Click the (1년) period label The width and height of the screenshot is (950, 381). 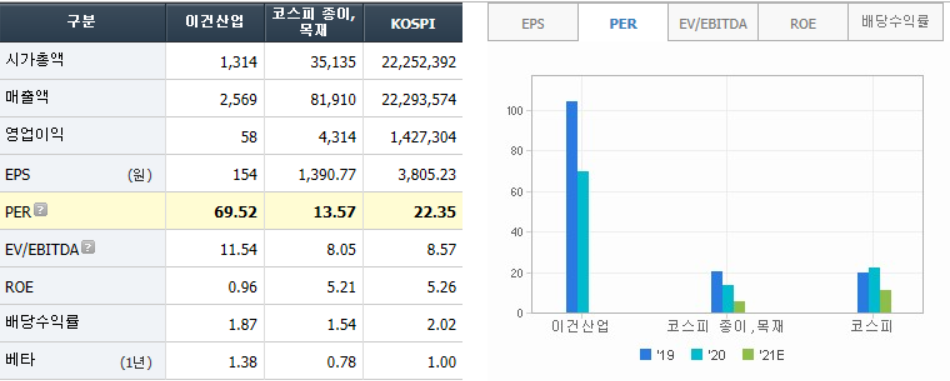tap(137, 362)
